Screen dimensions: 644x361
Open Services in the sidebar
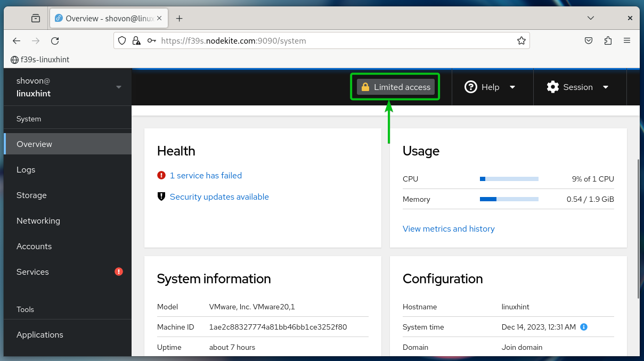(68, 272)
